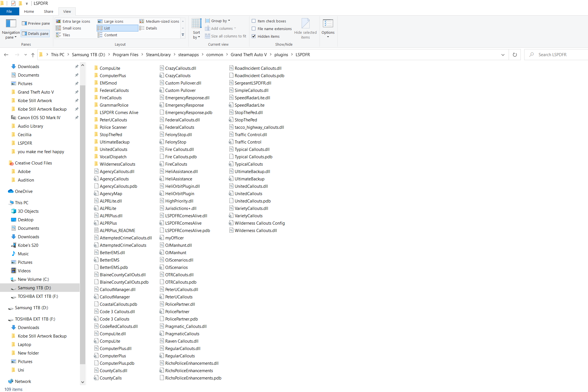This screenshot has height=392, width=588.
Task: Open the File menu tab
Action: [x=9, y=11]
